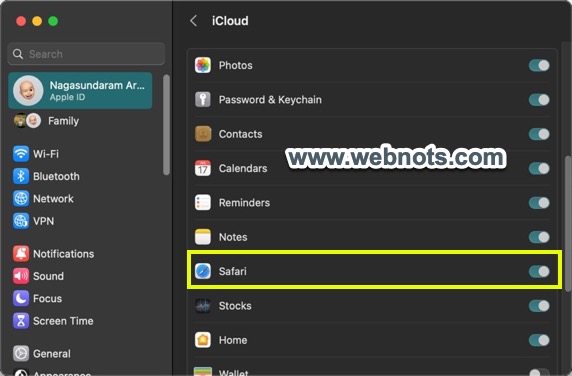Viewport: 572px width, 376px height.
Task: Click the Notifications bell icon
Action: tap(21, 254)
